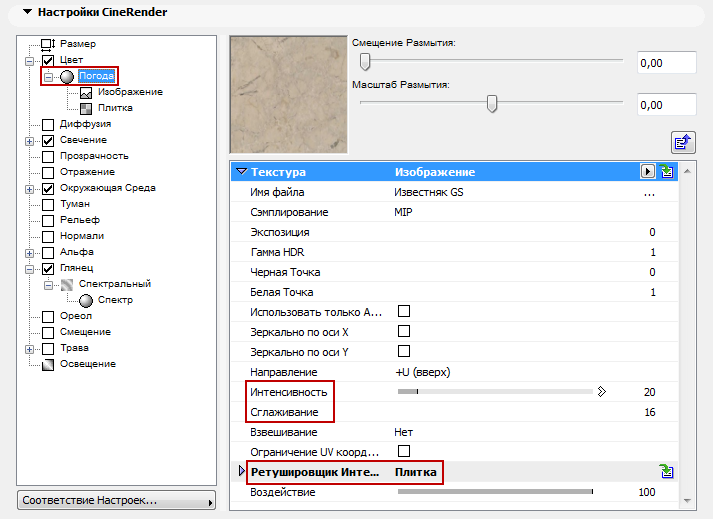Click the Сэмплирование MIP value
Screen dimensions: 713x519
point(403,212)
